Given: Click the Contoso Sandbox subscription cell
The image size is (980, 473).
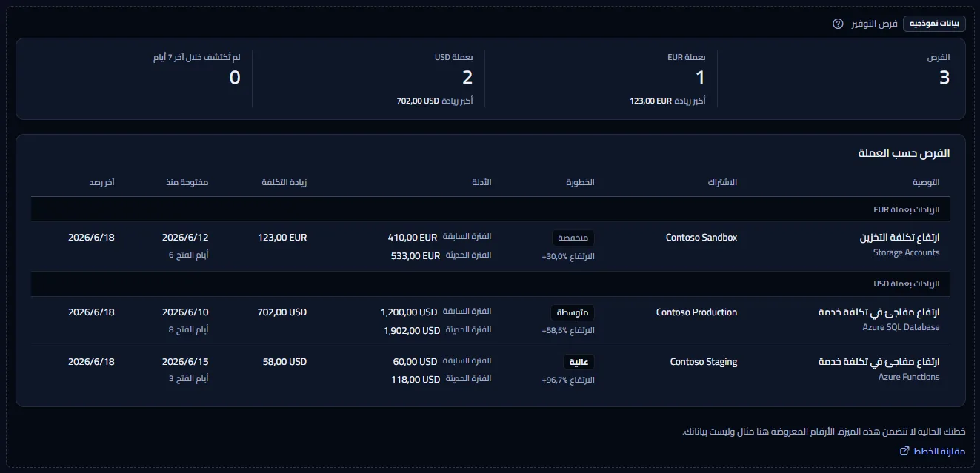Looking at the screenshot, I should click(x=701, y=238).
